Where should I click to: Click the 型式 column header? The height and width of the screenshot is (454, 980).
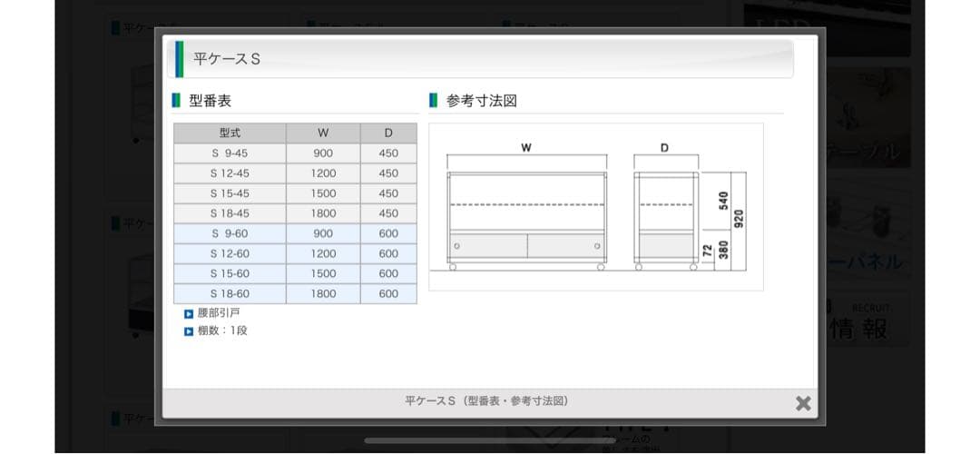230,133
